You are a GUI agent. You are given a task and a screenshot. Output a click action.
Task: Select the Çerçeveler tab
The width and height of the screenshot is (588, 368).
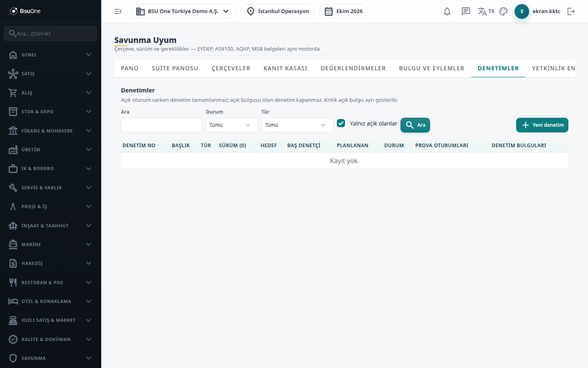tap(231, 68)
